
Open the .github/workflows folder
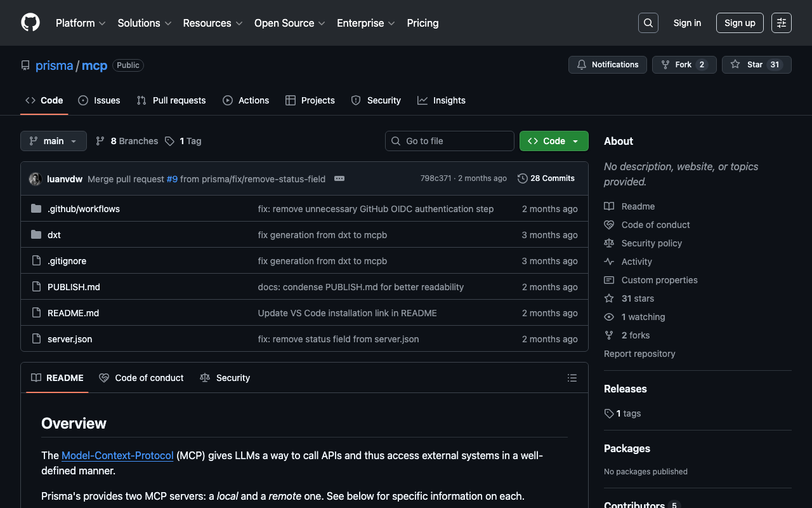pos(84,209)
